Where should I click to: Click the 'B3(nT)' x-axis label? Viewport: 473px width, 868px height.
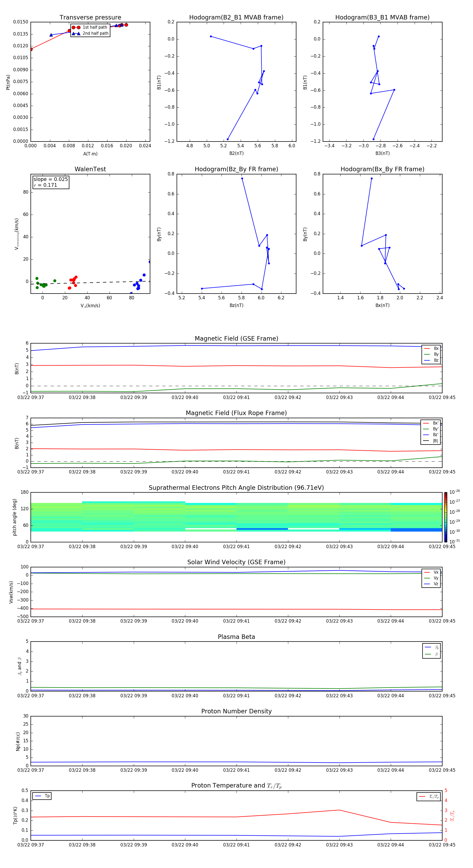click(x=382, y=153)
